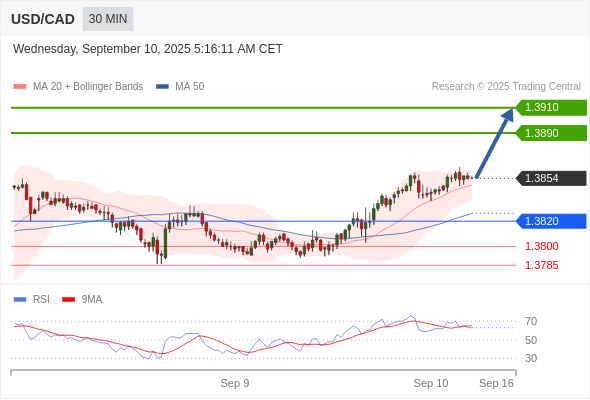Click the 30 MIN timeframe button
Screen dimensions: 590x400
108,19
